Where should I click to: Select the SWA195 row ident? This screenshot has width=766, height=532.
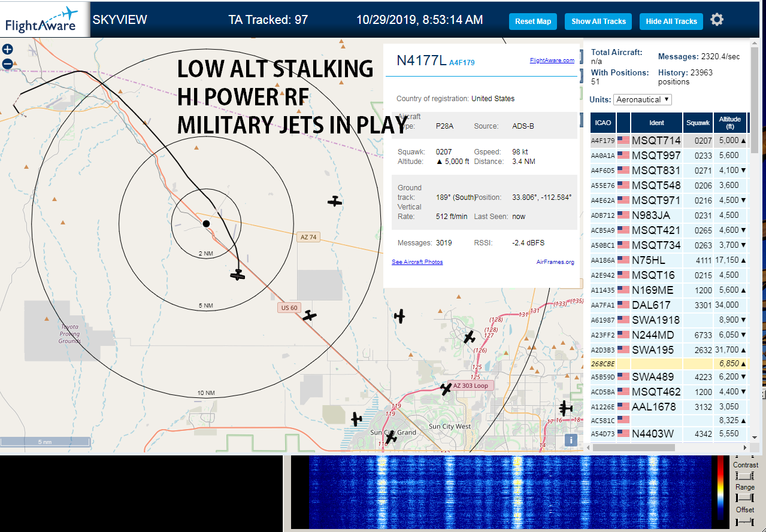tap(653, 349)
